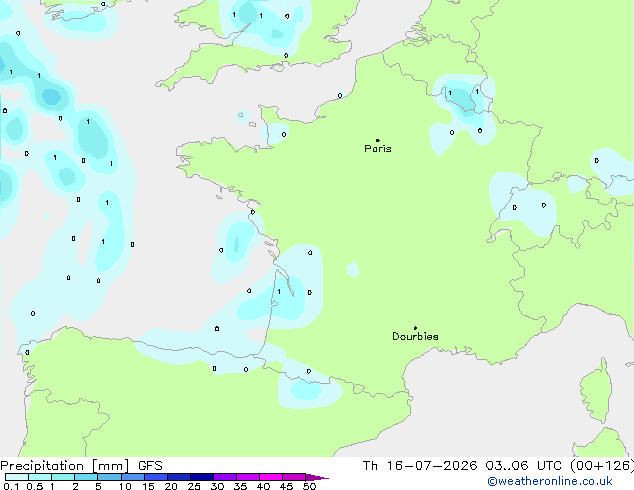Click the Dourbies location dot marker
This screenshot has height=490, width=634.
click(x=415, y=328)
